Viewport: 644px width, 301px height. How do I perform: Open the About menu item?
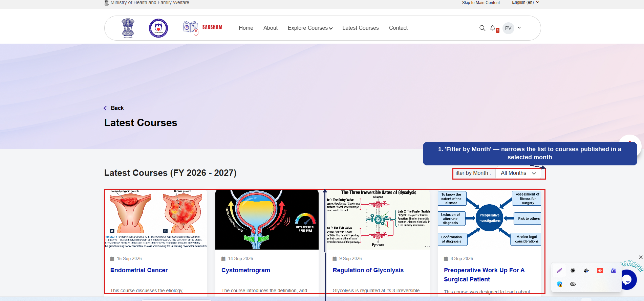pyautogui.click(x=271, y=28)
